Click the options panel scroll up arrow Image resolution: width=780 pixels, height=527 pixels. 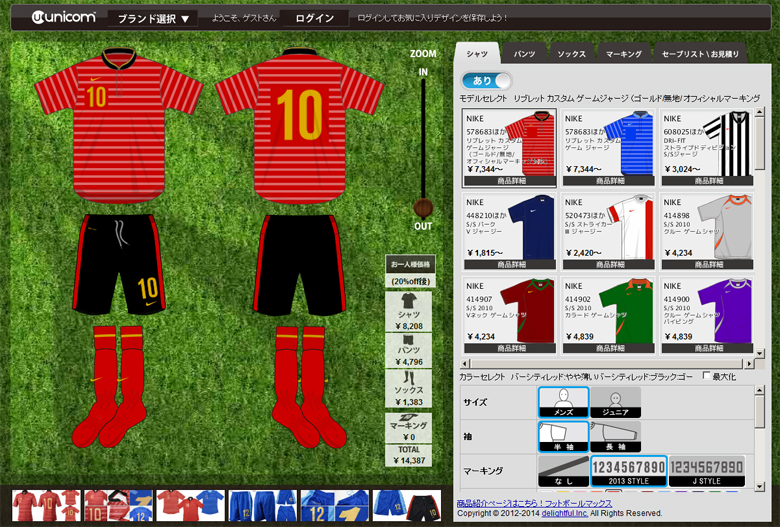tap(760, 390)
